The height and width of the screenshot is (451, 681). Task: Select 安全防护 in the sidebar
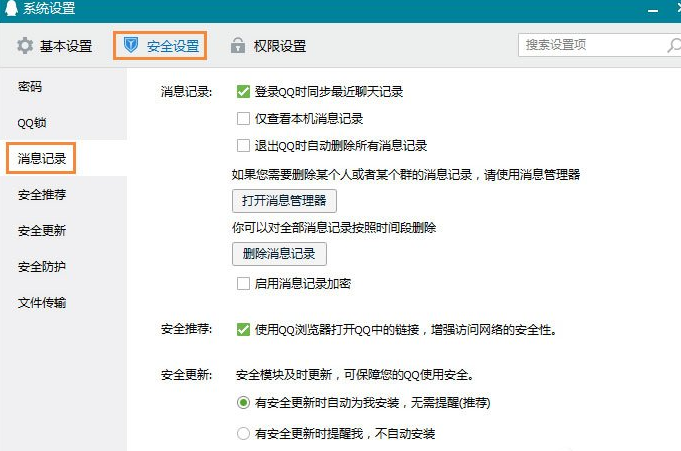42,266
